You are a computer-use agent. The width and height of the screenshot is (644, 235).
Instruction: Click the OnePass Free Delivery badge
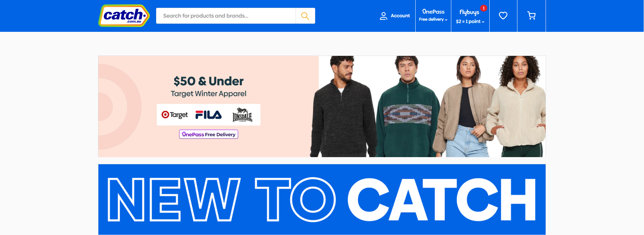(x=209, y=134)
